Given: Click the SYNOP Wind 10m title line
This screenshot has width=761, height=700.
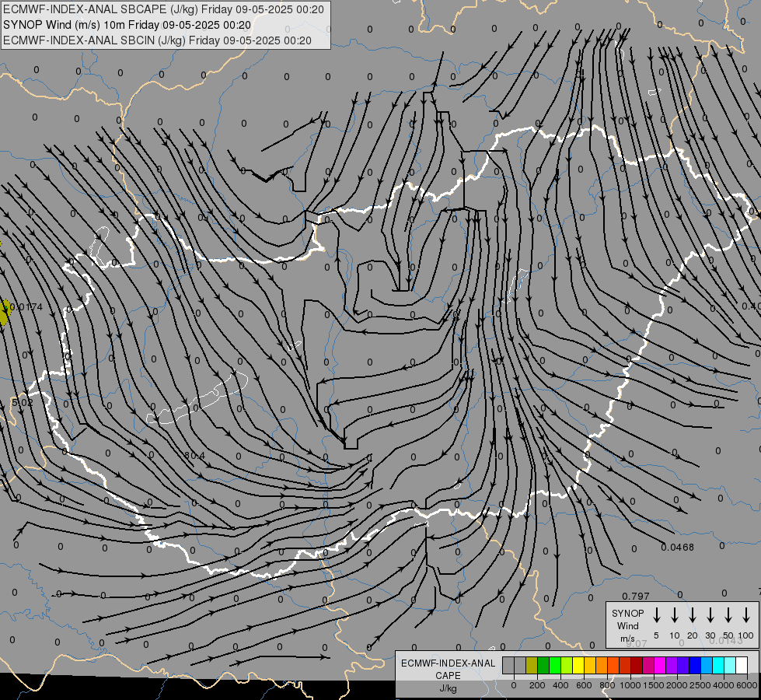Looking at the screenshot, I should [127, 25].
